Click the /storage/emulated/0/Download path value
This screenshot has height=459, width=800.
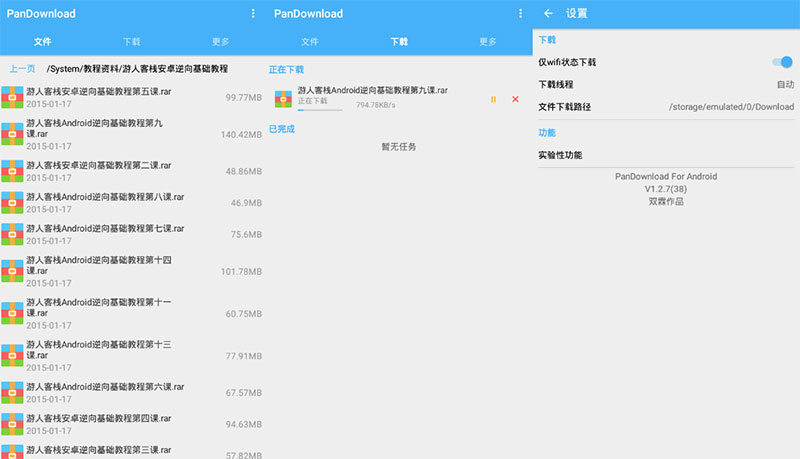click(x=732, y=107)
